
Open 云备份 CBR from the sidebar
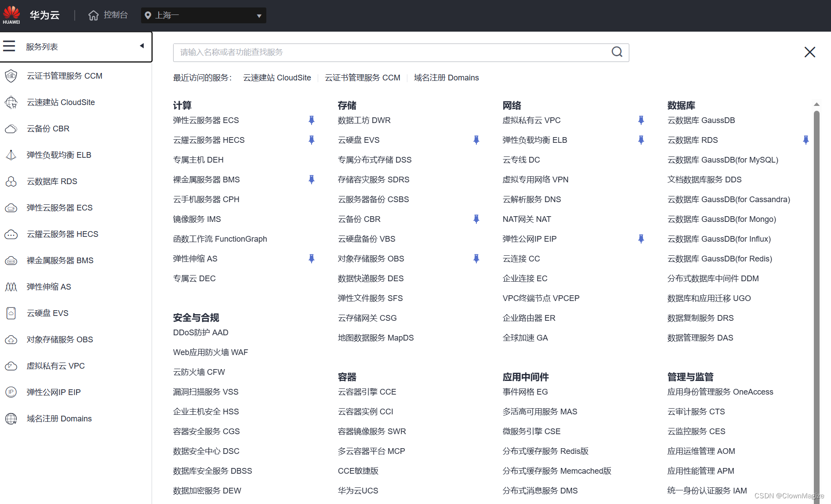coord(48,129)
